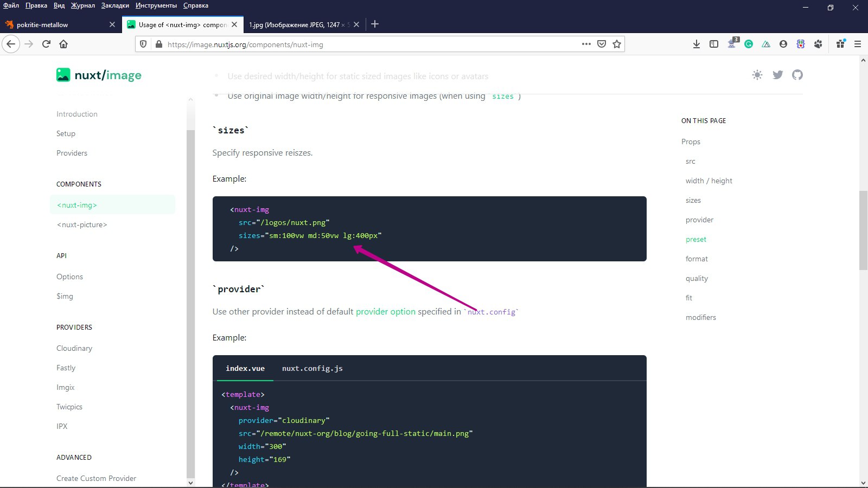Open the Cloudinary provider page
This screenshot has width=868, height=488.
point(74,348)
